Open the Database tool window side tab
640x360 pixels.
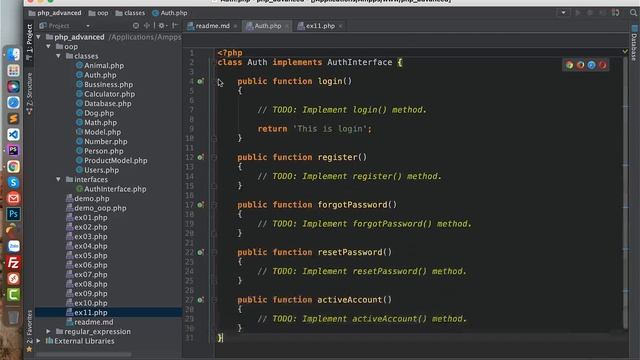click(x=634, y=43)
